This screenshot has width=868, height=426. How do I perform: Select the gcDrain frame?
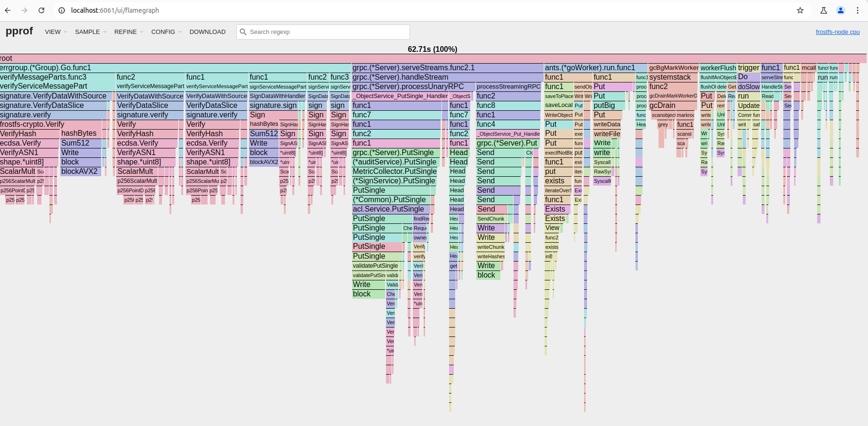coord(673,106)
